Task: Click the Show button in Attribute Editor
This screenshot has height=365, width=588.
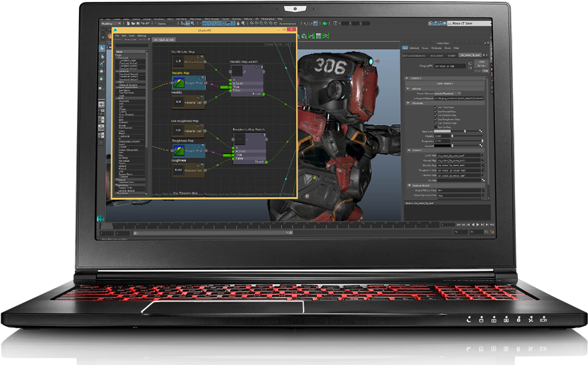Action: click(x=478, y=70)
